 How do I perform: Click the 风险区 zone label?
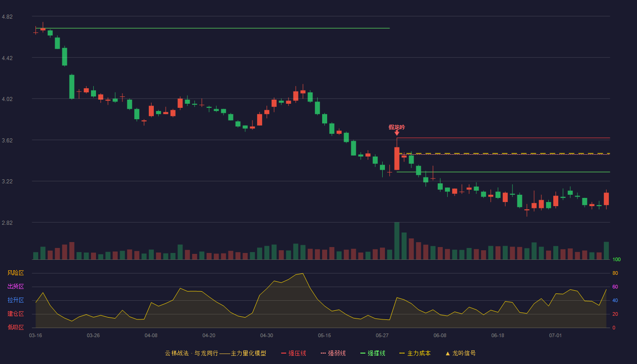pos(16,273)
